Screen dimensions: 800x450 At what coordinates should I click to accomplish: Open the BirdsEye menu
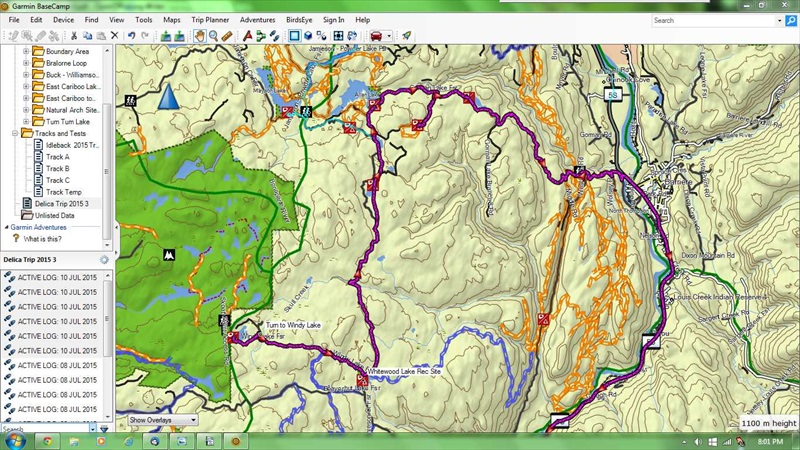299,20
